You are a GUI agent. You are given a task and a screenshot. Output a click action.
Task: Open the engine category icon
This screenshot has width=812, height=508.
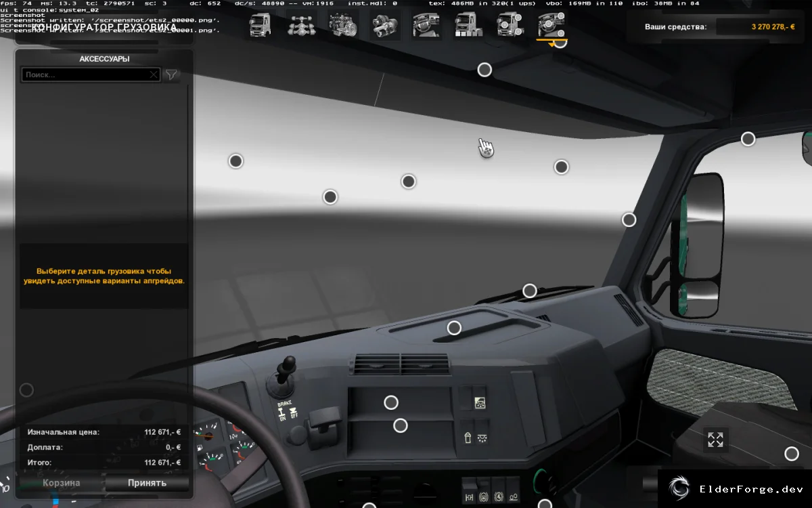pyautogui.click(x=343, y=25)
